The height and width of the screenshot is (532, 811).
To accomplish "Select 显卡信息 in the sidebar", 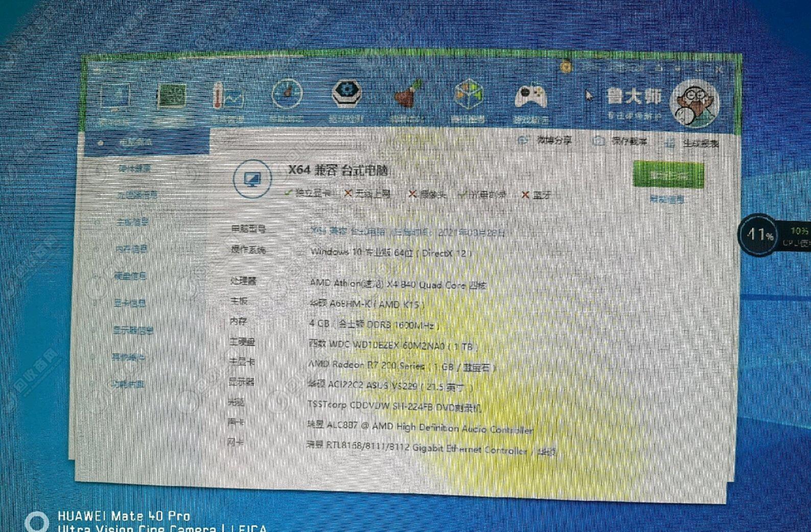I will pyautogui.click(x=130, y=304).
